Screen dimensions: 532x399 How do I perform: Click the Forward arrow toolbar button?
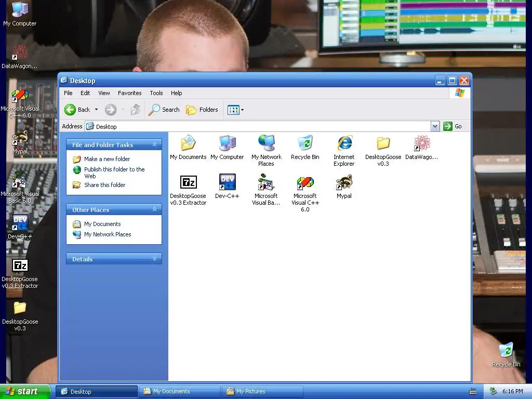[111, 110]
